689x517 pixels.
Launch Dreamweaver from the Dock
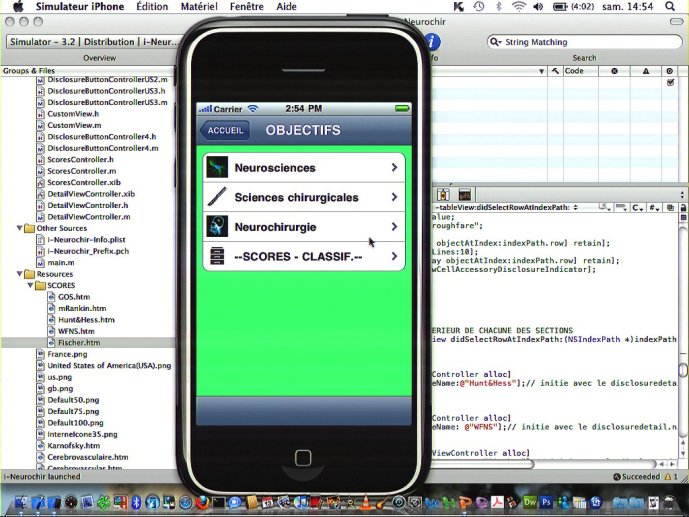click(x=530, y=502)
